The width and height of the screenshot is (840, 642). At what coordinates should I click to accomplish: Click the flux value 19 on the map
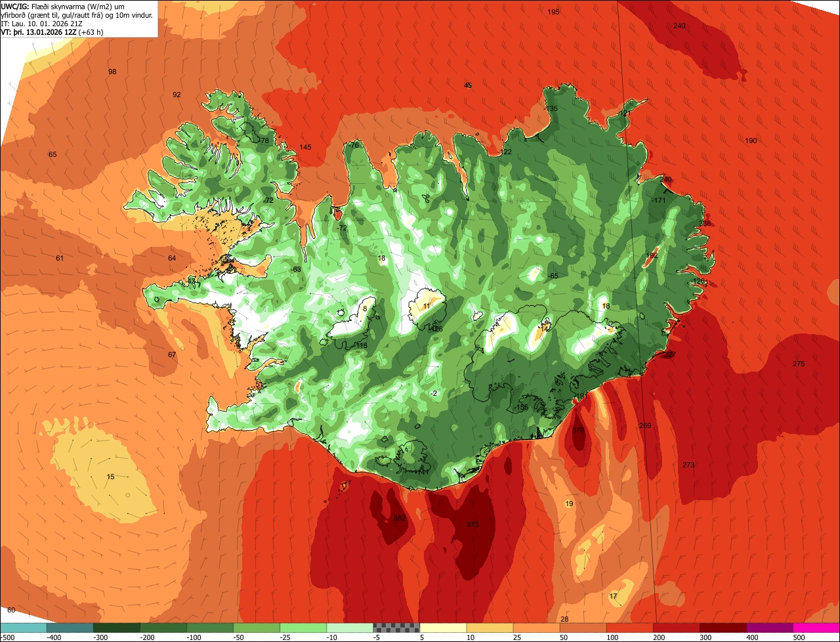pyautogui.click(x=569, y=503)
